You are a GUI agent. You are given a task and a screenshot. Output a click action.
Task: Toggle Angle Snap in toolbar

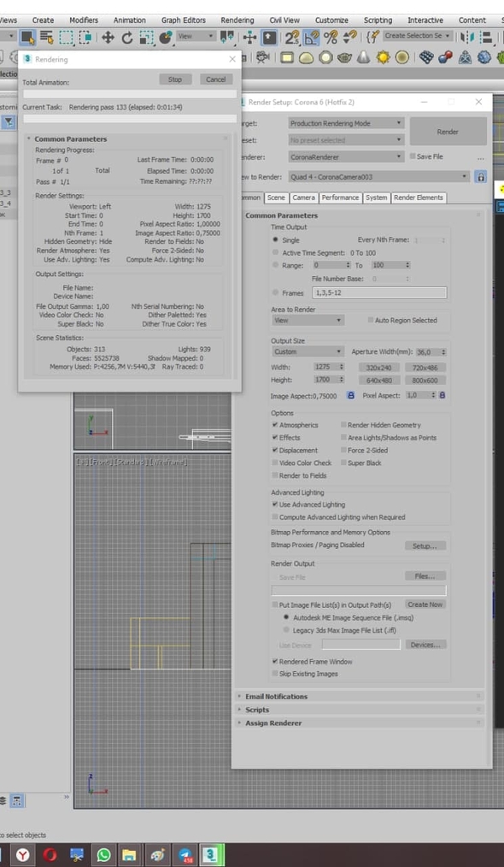click(x=312, y=38)
